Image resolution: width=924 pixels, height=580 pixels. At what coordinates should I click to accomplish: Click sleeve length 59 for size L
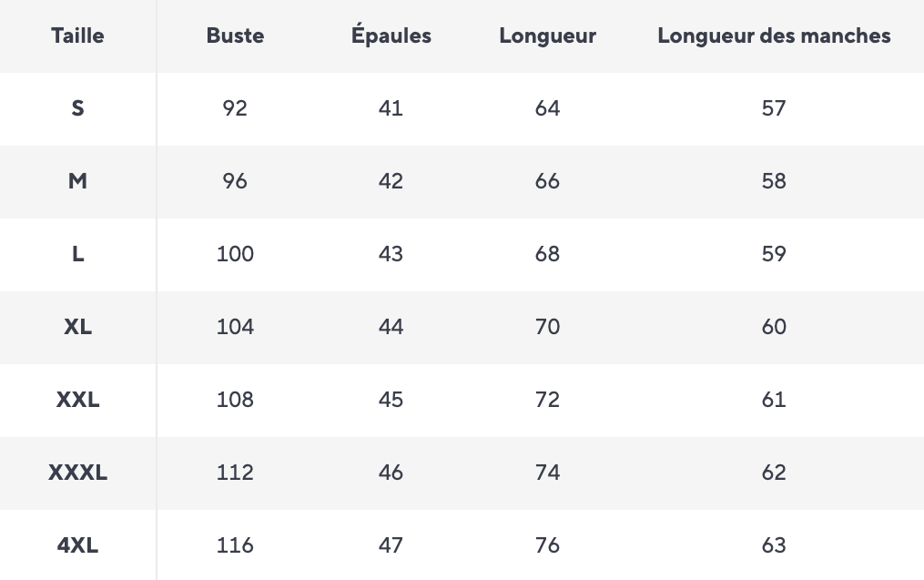pos(774,254)
